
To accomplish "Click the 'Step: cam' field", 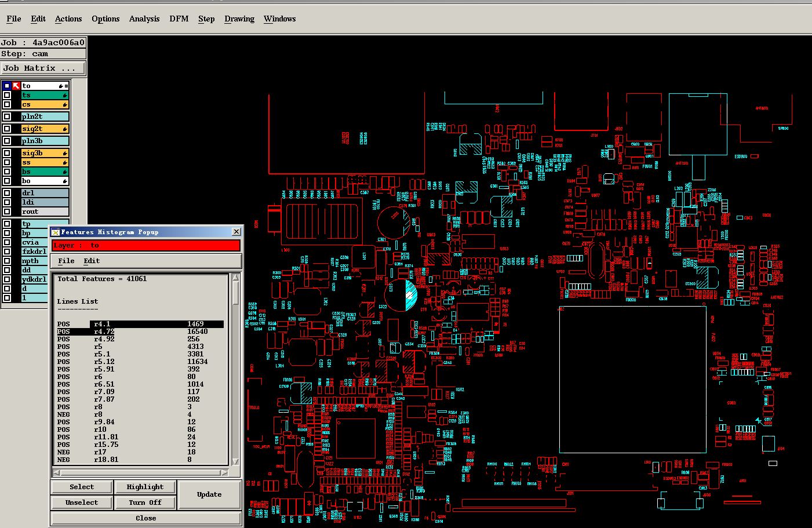I will click(x=43, y=53).
